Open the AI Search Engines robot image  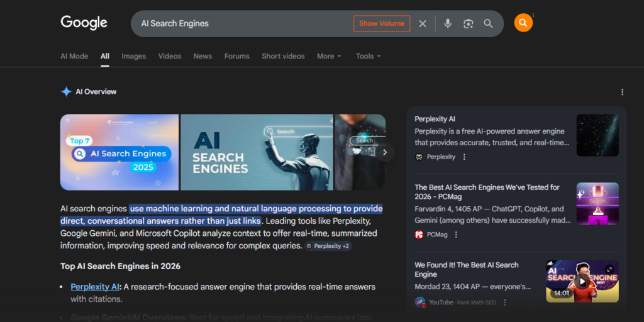click(x=257, y=152)
